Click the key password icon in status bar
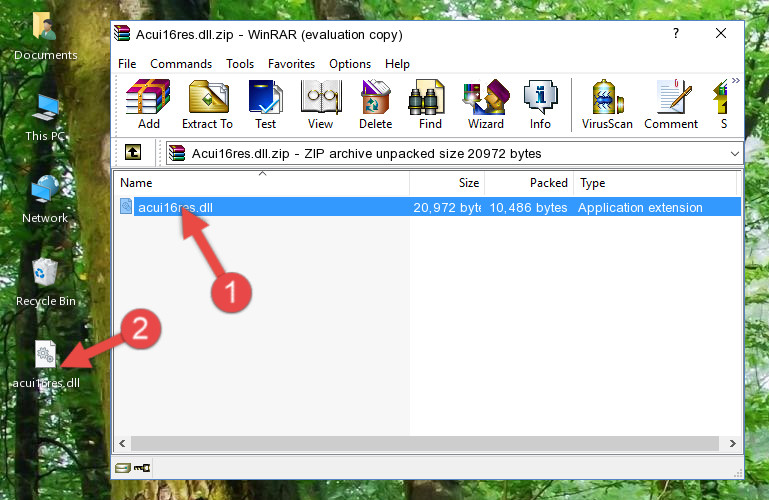Image resolution: width=769 pixels, height=500 pixels. coord(142,468)
